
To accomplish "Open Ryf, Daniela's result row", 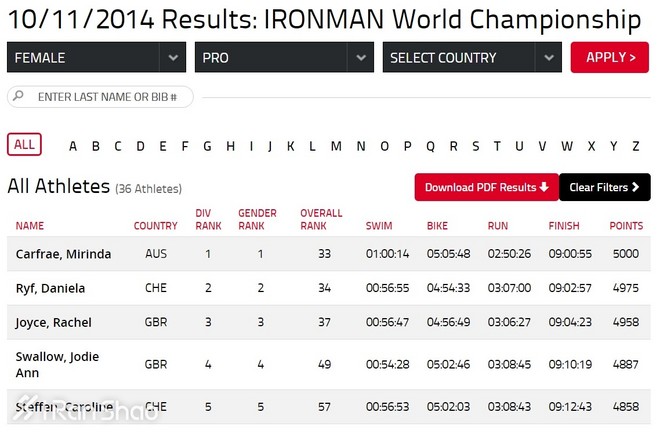I will (x=50, y=289).
